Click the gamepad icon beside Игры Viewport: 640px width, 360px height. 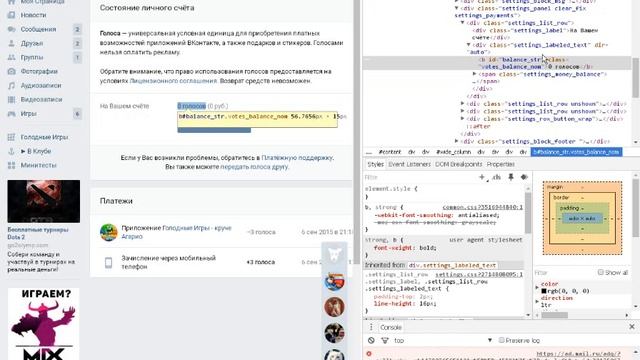pyautogui.click(x=11, y=114)
